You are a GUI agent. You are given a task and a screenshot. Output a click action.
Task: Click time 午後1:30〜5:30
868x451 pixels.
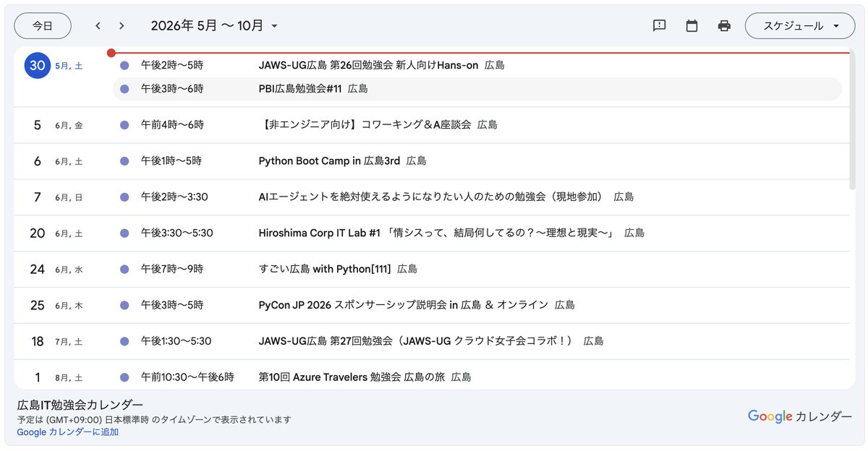pyautogui.click(x=176, y=341)
